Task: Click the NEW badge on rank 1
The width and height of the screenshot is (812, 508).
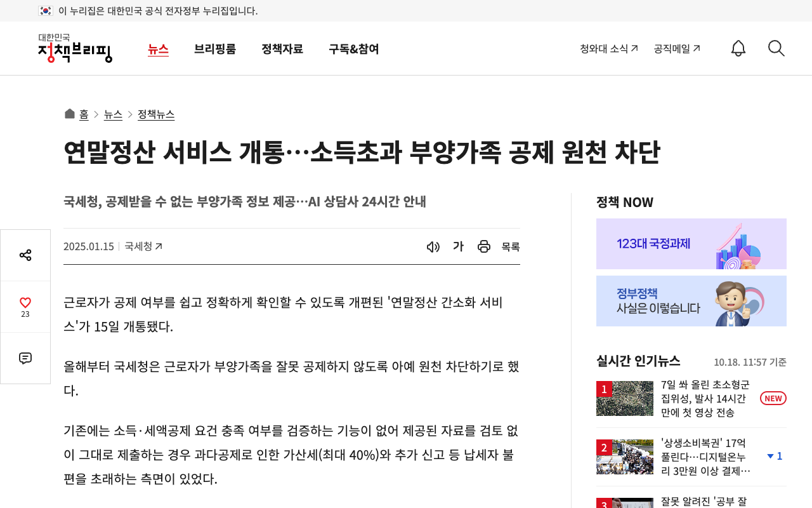Action: click(773, 398)
